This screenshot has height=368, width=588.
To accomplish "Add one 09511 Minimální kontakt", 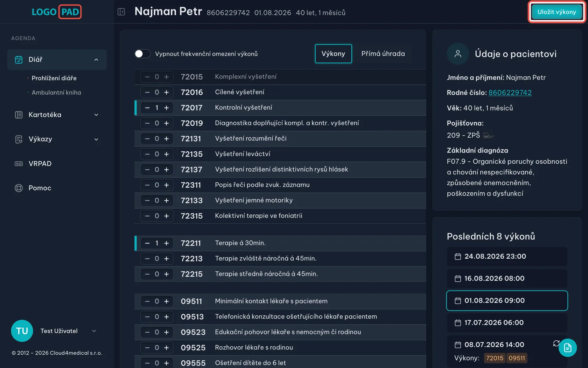I will click(x=167, y=301).
